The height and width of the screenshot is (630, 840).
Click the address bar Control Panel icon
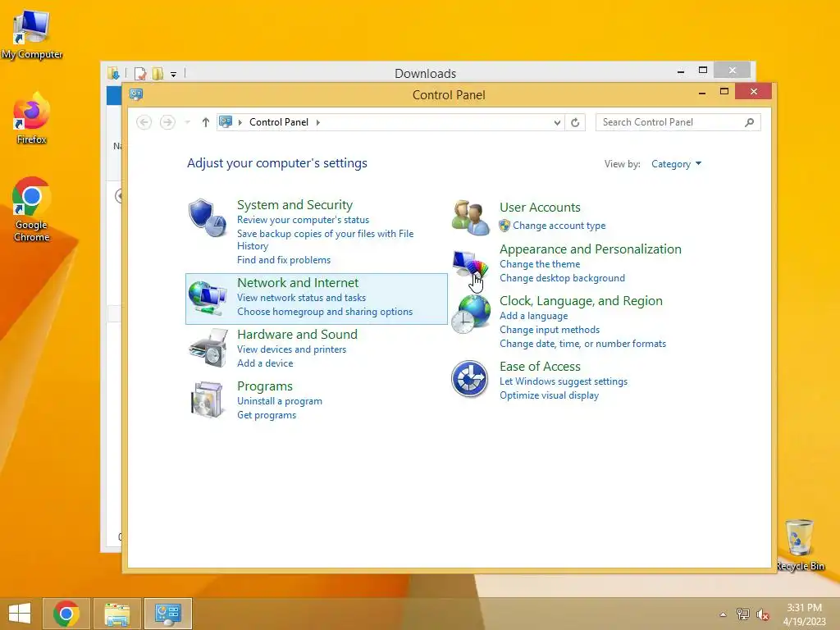226,122
